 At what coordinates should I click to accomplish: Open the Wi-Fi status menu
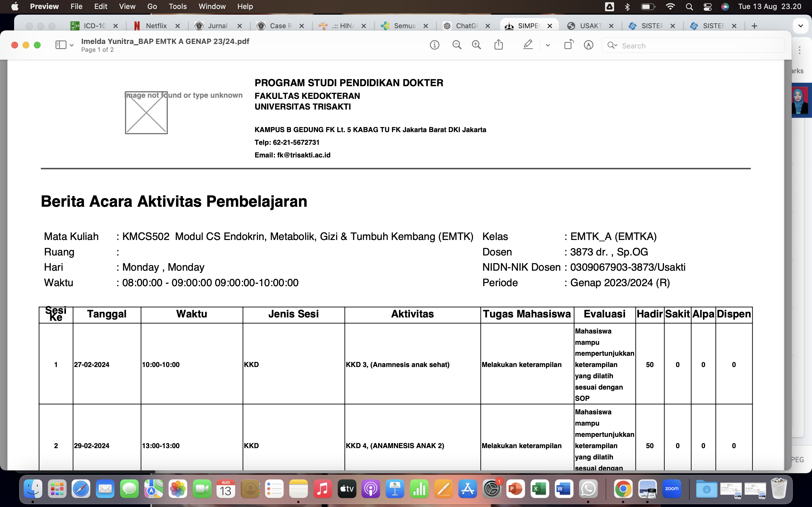click(670, 7)
